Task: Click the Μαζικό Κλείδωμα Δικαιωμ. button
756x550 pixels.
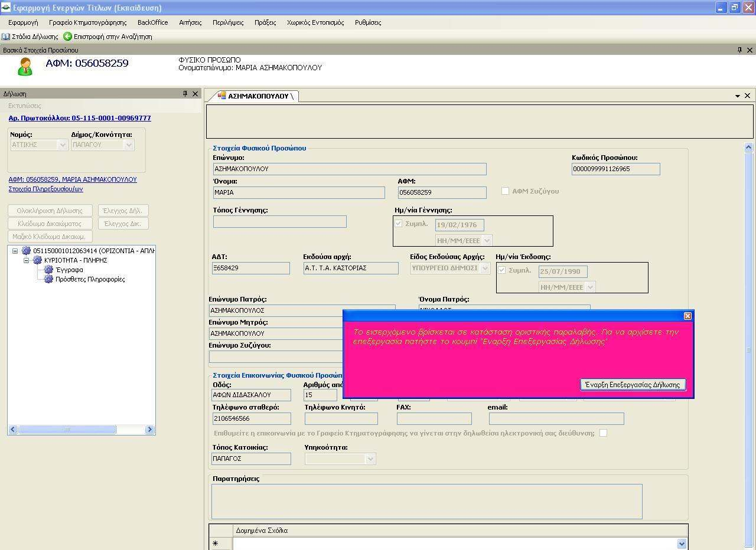Action: [50, 237]
